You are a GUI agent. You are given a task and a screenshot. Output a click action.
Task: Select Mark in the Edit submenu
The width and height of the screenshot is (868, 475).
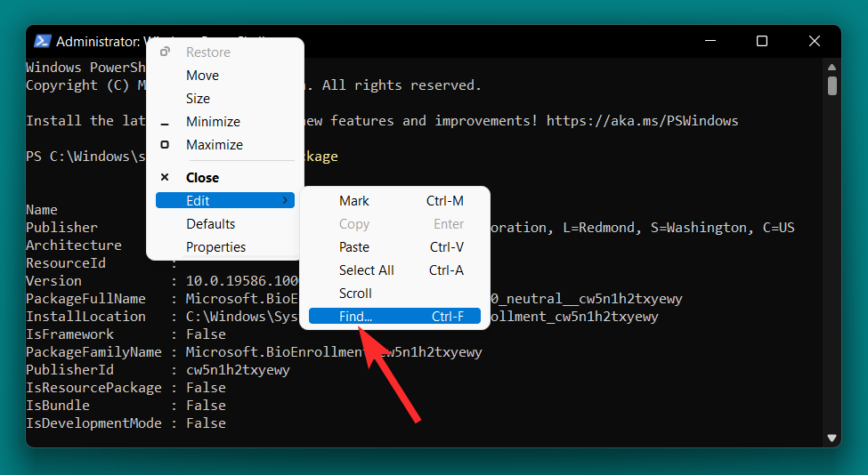click(x=353, y=201)
